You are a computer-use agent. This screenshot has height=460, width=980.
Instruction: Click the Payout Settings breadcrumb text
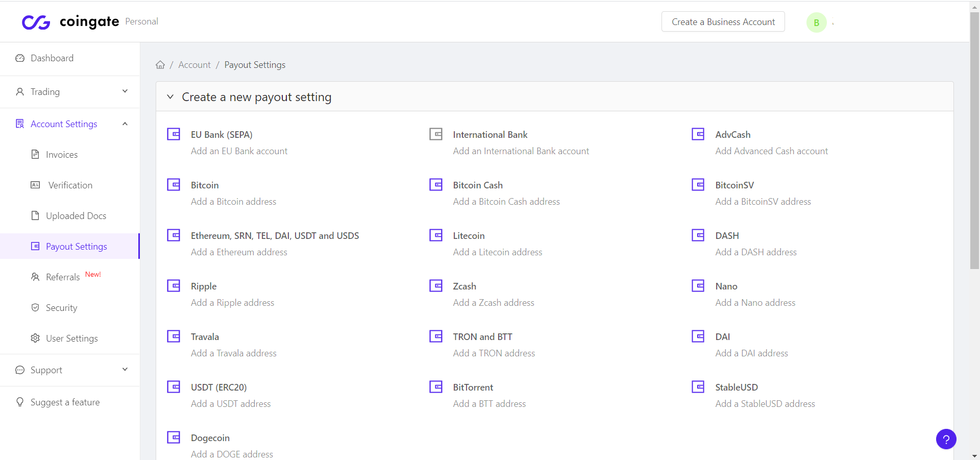255,65
